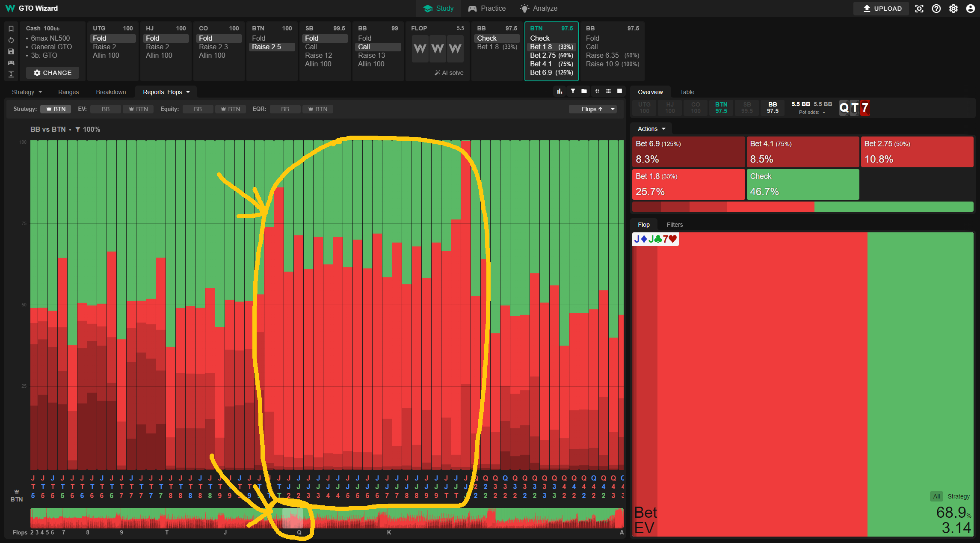This screenshot has width=980, height=543.
Task: Switch to the Breakdown tab
Action: 111,92
